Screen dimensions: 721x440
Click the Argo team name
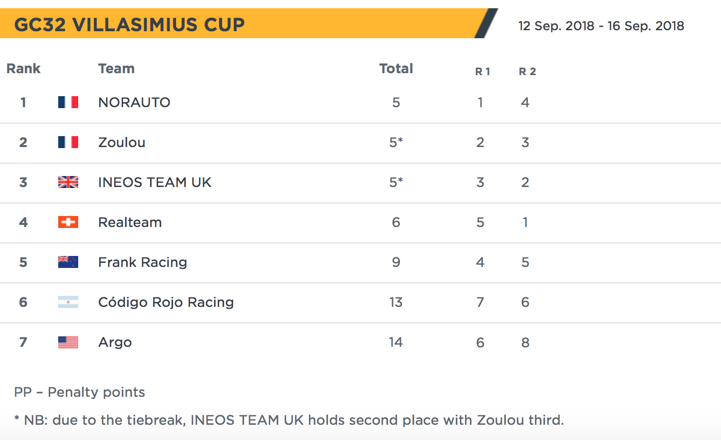point(115,342)
